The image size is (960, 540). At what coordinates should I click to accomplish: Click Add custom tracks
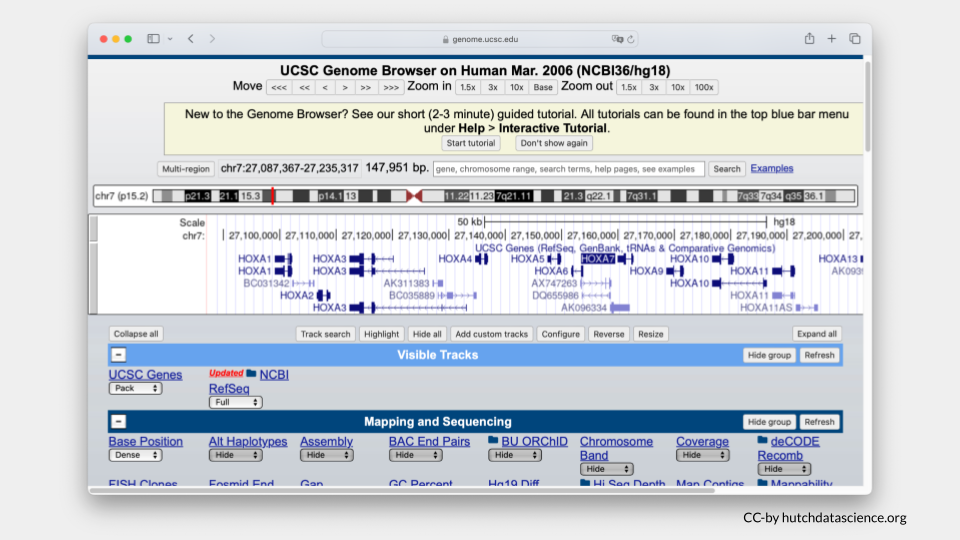[491, 334]
